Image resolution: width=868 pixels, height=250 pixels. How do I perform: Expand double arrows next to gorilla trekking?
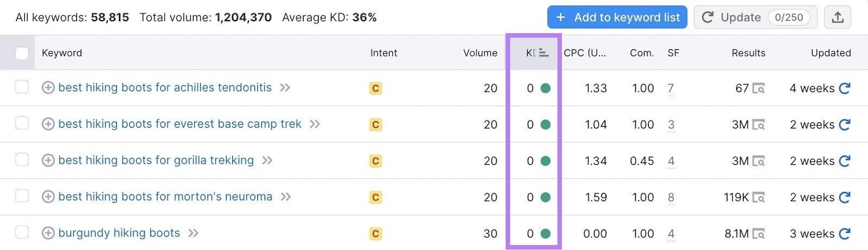(x=267, y=160)
